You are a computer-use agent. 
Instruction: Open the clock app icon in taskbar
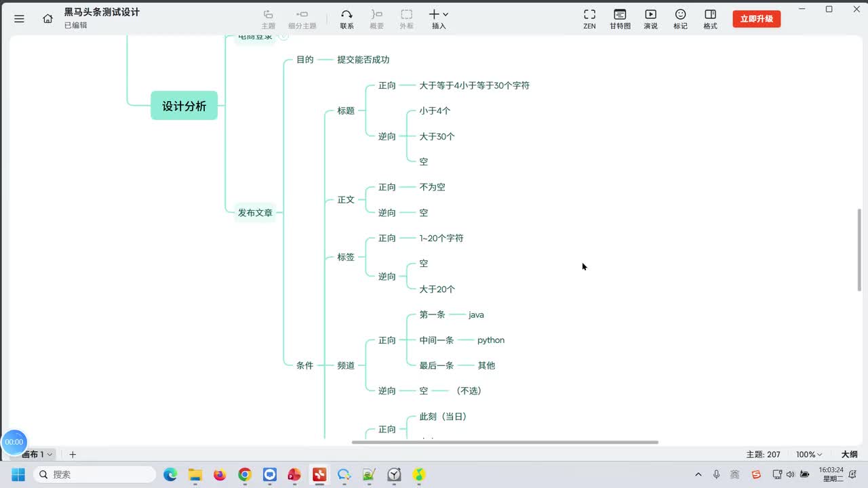394,474
